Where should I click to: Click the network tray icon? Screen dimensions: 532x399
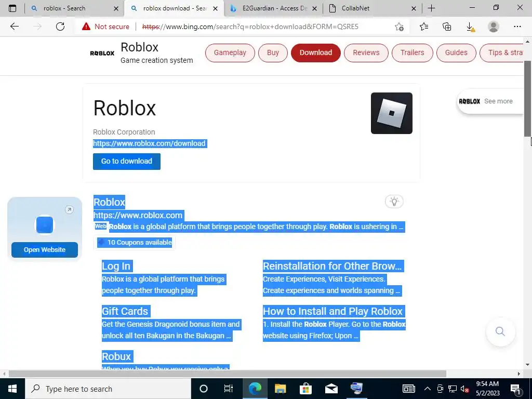point(453,389)
